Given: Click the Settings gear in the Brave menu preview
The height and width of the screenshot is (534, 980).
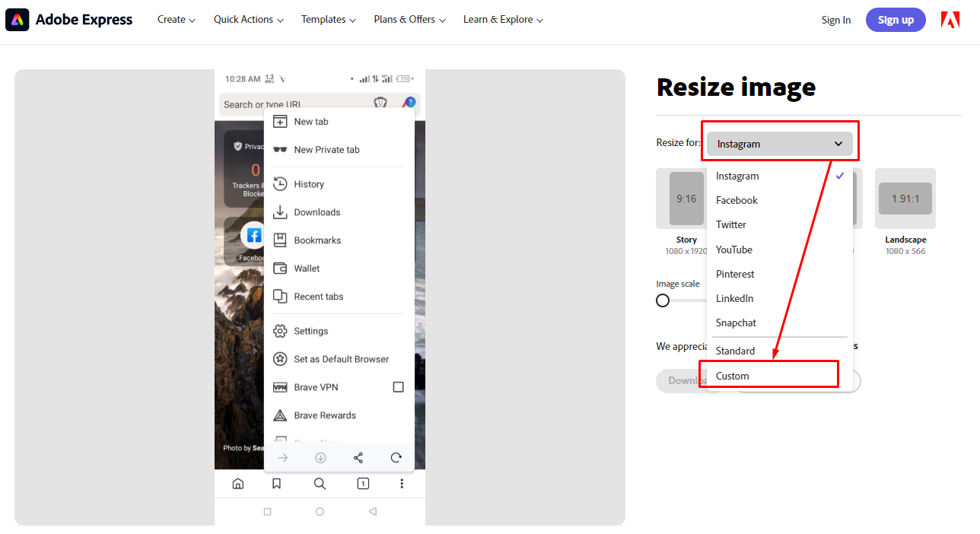Looking at the screenshot, I should click(281, 330).
